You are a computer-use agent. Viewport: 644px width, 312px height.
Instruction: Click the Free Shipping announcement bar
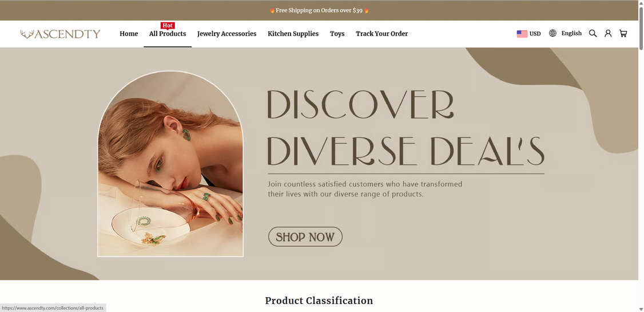coord(319,10)
